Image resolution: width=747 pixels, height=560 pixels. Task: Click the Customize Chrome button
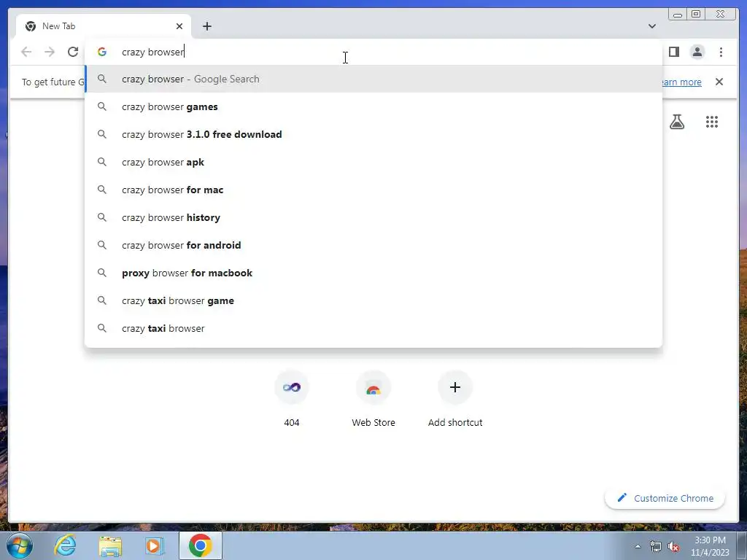(665, 498)
